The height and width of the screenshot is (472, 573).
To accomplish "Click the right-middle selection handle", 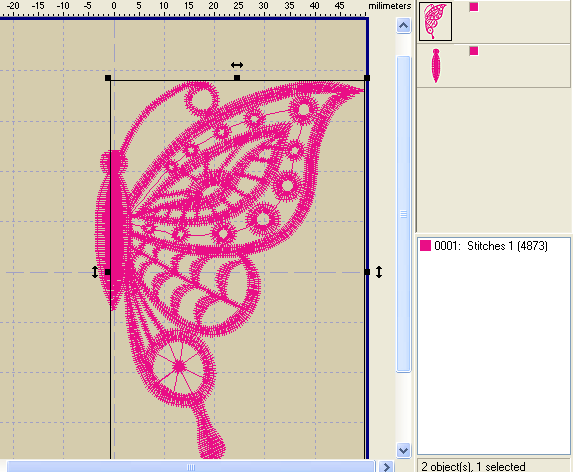I will coord(367,272).
